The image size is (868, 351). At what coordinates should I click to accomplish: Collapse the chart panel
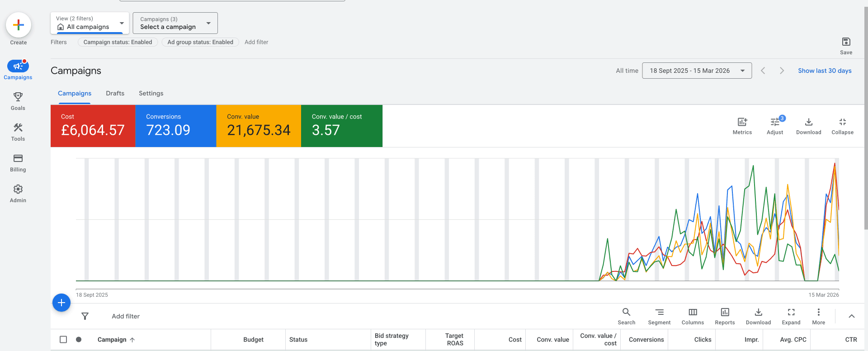(843, 126)
